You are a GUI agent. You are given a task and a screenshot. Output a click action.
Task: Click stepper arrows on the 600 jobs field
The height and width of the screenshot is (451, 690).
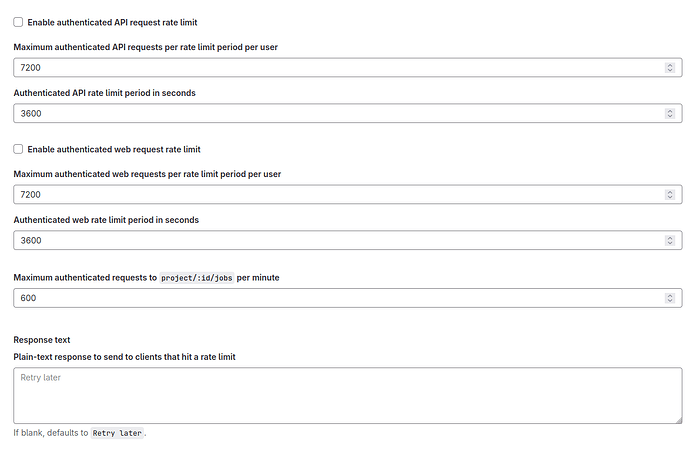pyautogui.click(x=669, y=298)
